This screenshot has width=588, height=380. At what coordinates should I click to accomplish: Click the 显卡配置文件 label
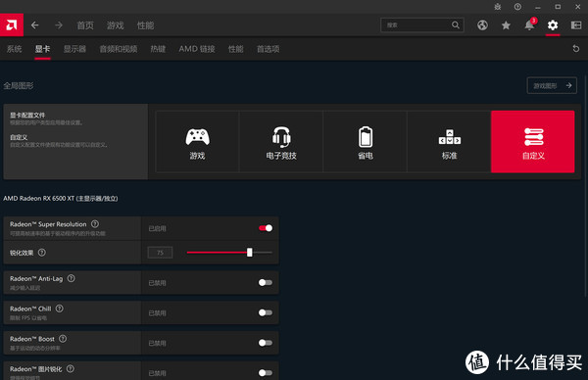(x=27, y=115)
